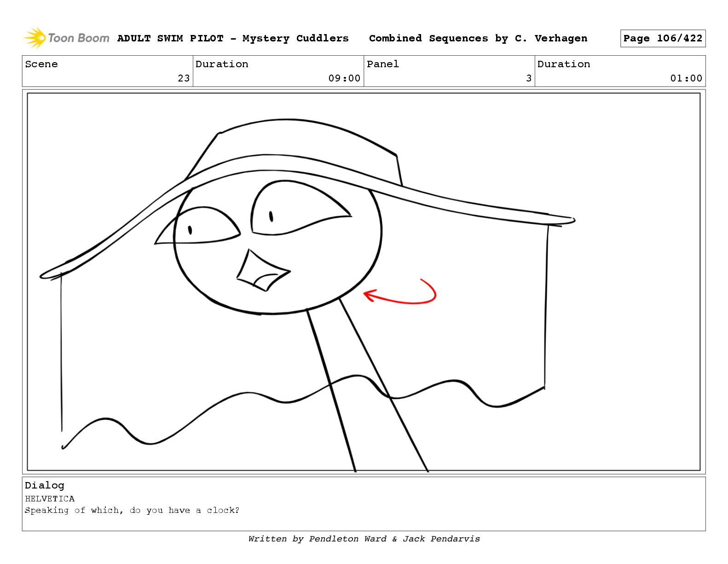Select the 'Scene' label
Image resolution: width=728 pixels, height=564 pixels.
click(41, 64)
